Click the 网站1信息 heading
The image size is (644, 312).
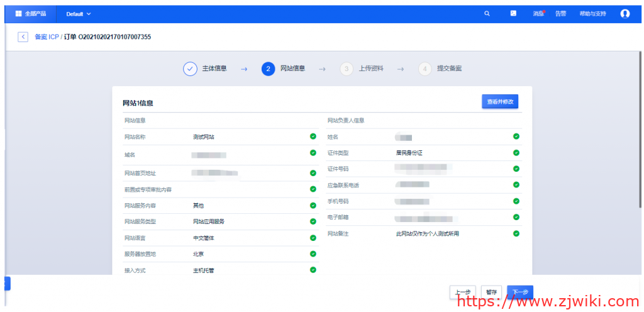tap(138, 103)
